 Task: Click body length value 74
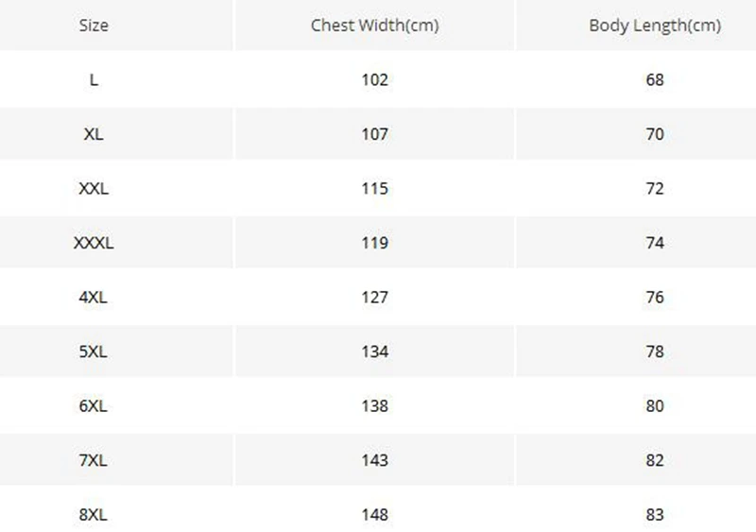point(654,243)
